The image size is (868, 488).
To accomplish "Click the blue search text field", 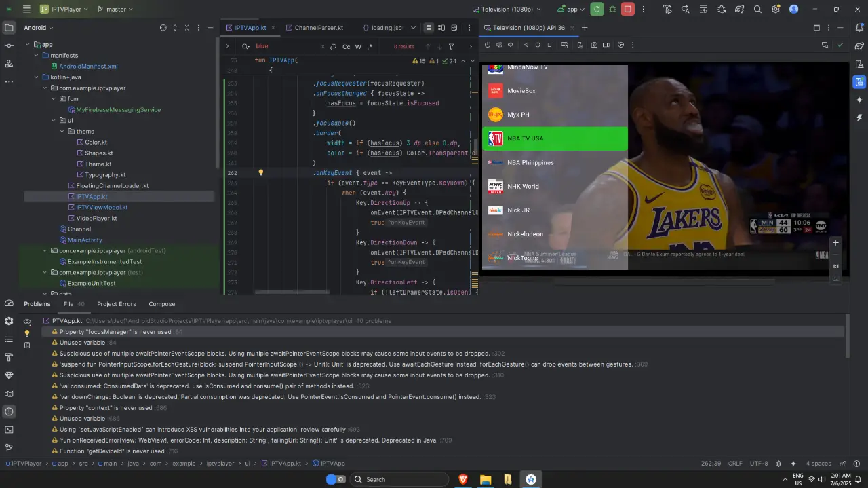I will [285, 46].
